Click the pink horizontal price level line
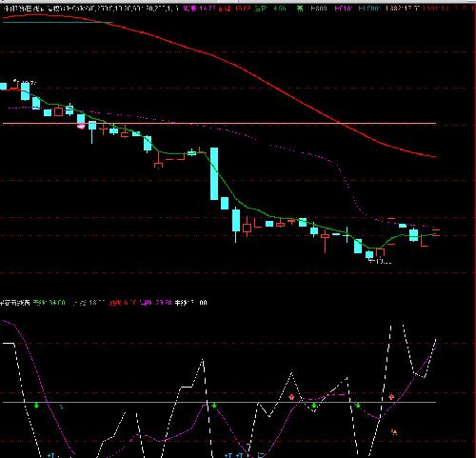Image resolution: width=476 pixels, height=458 pixels. coord(219,123)
